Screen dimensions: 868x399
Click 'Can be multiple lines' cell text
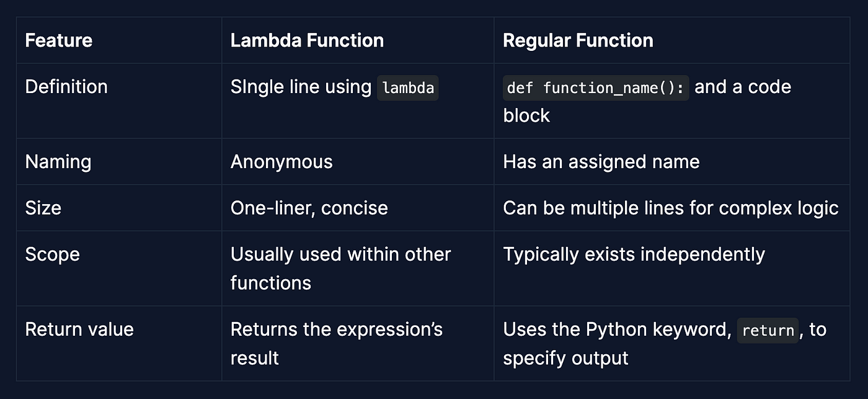671,207
